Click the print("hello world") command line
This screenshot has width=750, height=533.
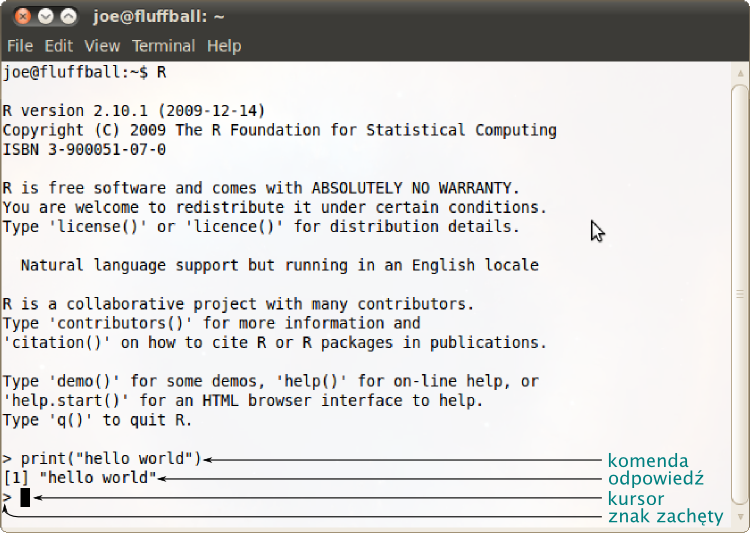102,458
